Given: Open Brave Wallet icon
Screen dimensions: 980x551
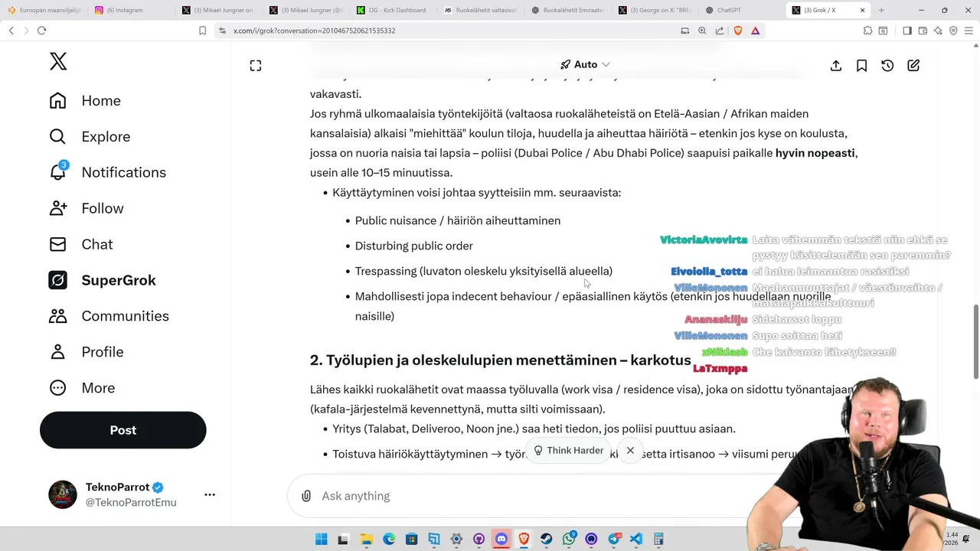Looking at the screenshot, I should click(923, 31).
